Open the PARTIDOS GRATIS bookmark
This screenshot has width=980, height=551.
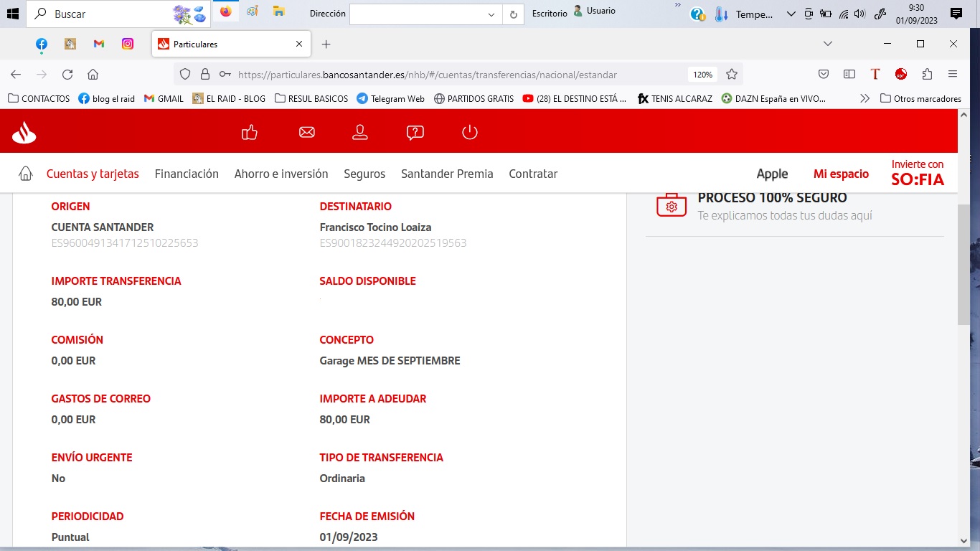click(474, 98)
